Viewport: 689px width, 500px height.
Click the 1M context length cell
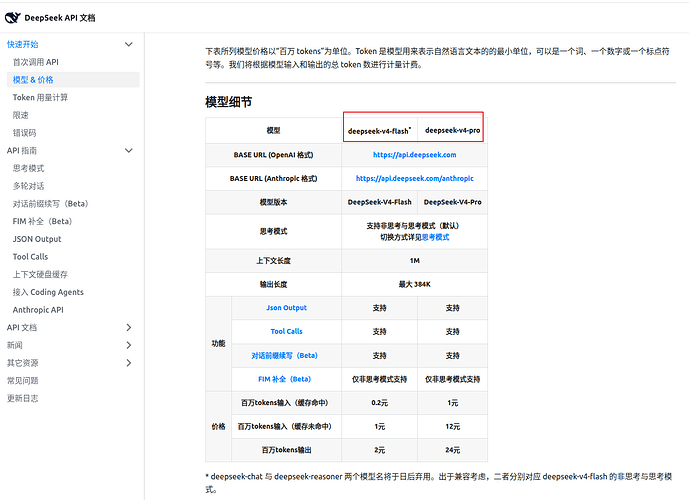tap(414, 261)
